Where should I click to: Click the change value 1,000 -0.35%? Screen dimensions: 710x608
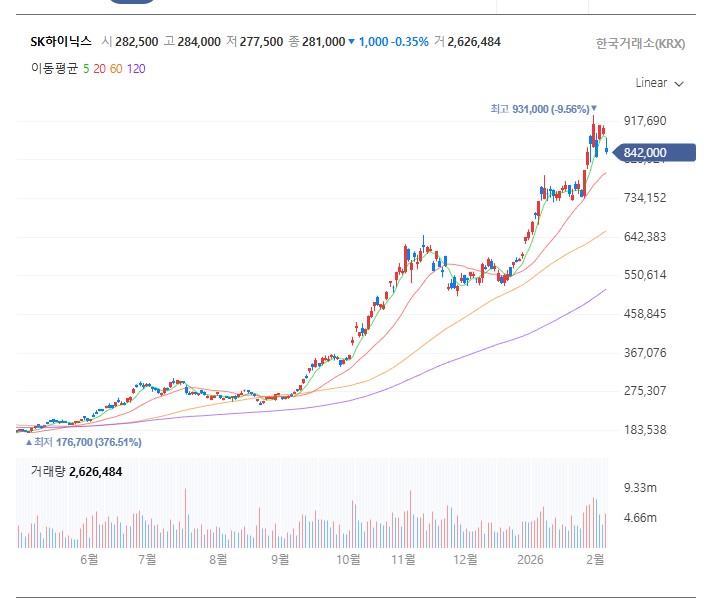point(393,42)
